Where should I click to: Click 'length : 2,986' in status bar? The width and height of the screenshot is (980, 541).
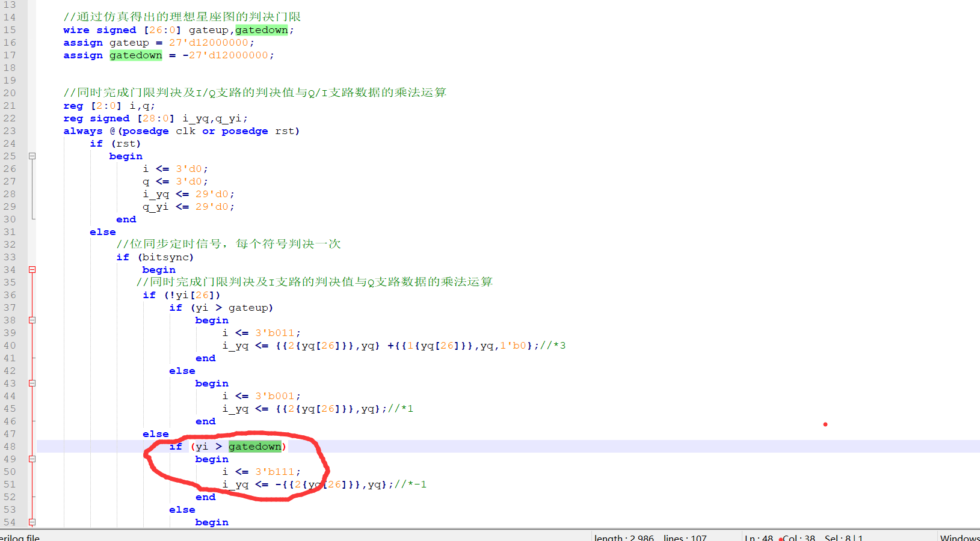click(x=624, y=537)
